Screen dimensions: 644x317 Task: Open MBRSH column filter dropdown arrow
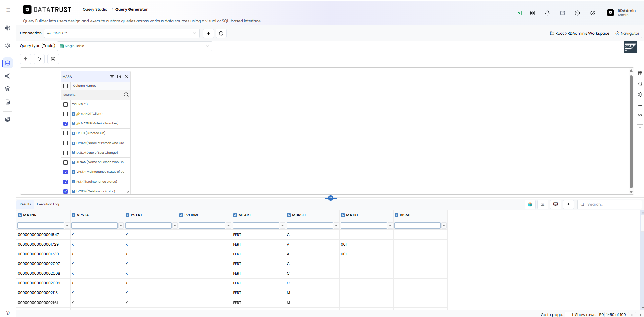(x=336, y=226)
